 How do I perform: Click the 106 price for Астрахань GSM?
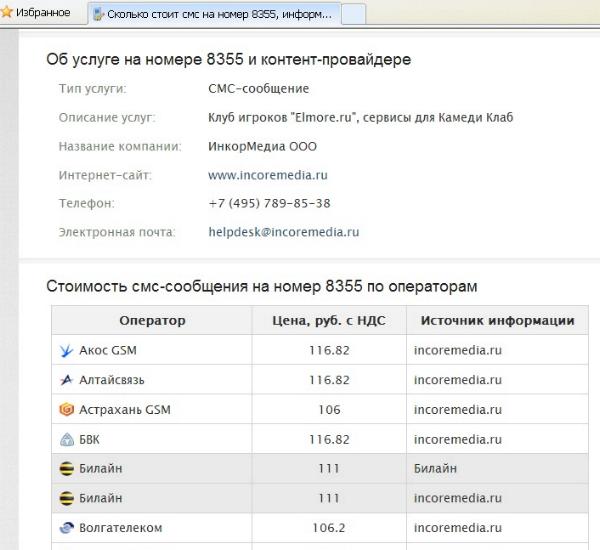[x=329, y=410]
